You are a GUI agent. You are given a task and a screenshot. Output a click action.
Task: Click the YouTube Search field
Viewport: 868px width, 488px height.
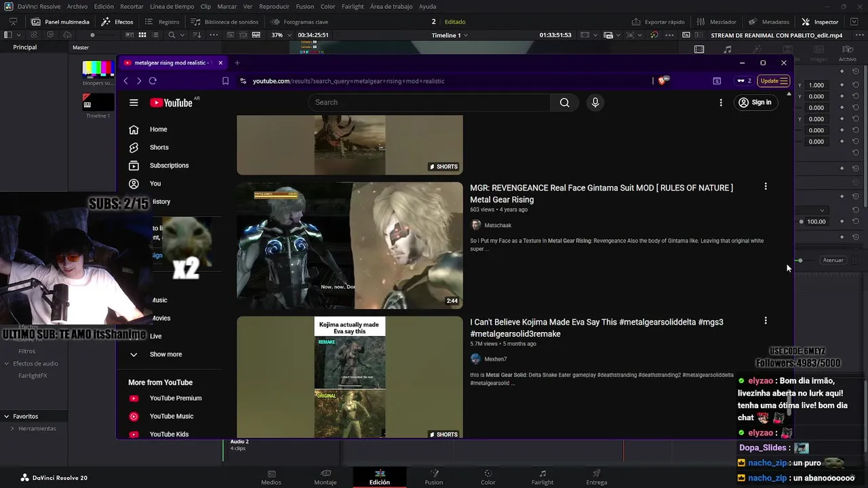(429, 102)
